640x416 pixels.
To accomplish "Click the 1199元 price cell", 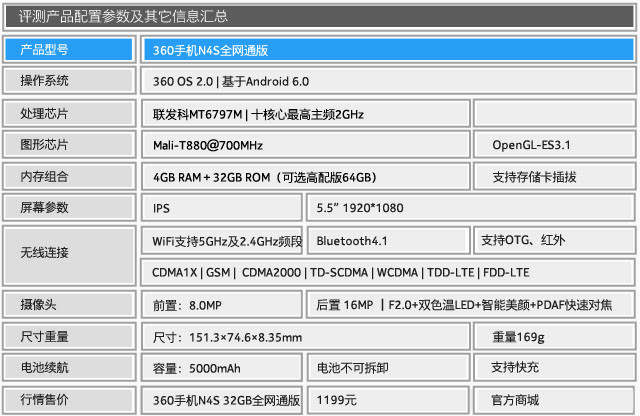I will tap(387, 400).
